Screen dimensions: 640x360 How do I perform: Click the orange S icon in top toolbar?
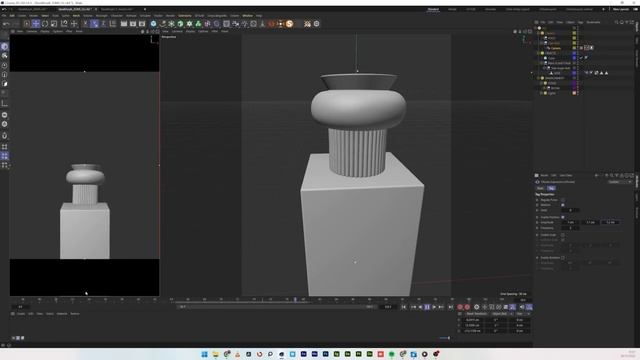point(289,24)
